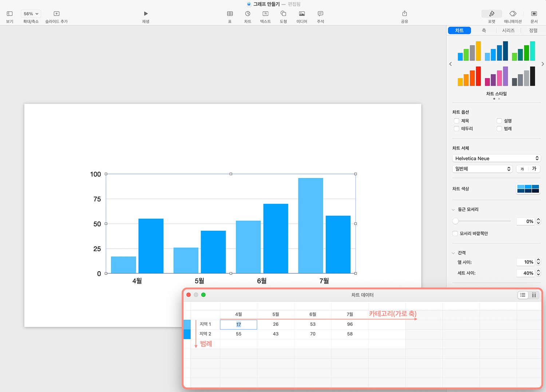
Task: Select the yellow-orange-red chart style
Action: point(469,76)
